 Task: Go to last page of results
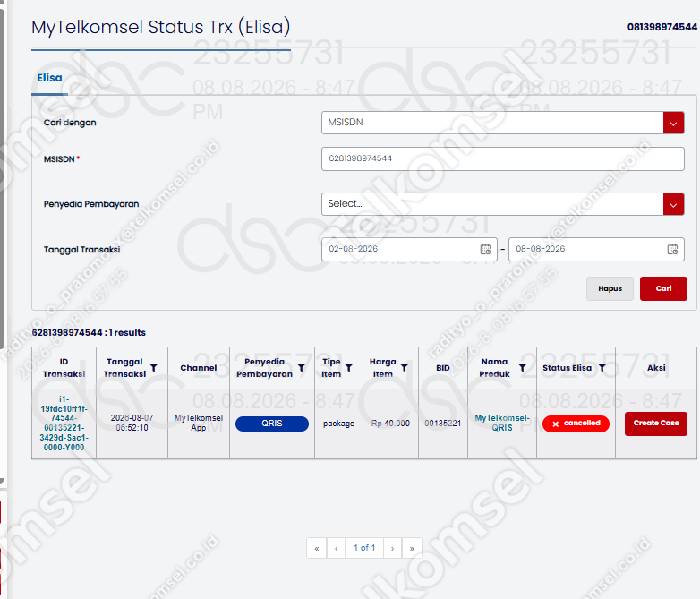coord(412,548)
